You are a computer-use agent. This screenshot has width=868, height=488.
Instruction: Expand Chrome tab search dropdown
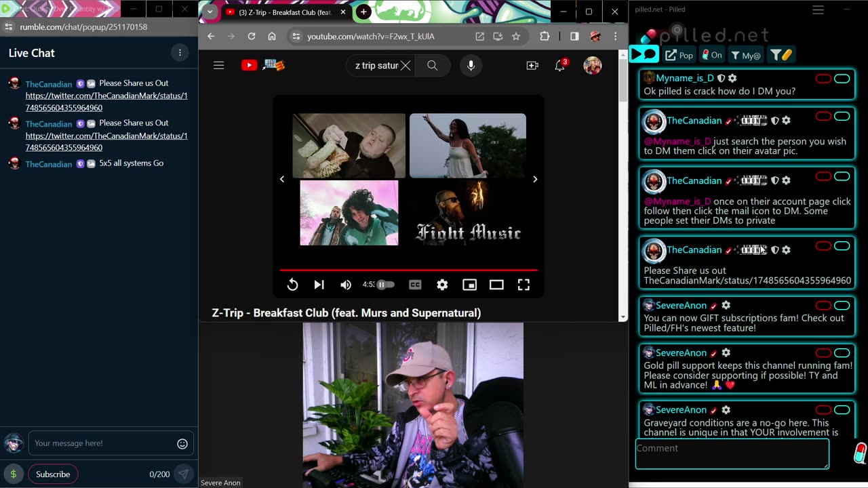point(210,12)
